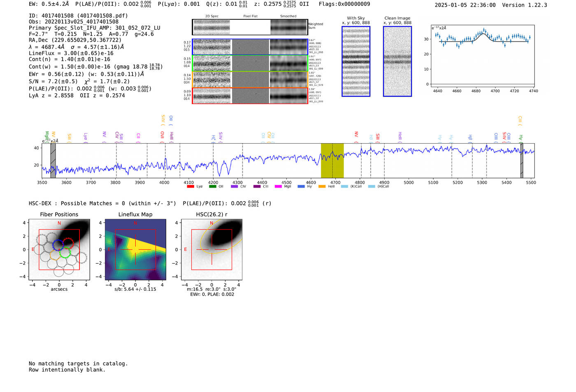Click the 'LineFlux = 3.00(±0.65)e-16' line
The width and height of the screenshot is (576, 392).
(x=71, y=53)
